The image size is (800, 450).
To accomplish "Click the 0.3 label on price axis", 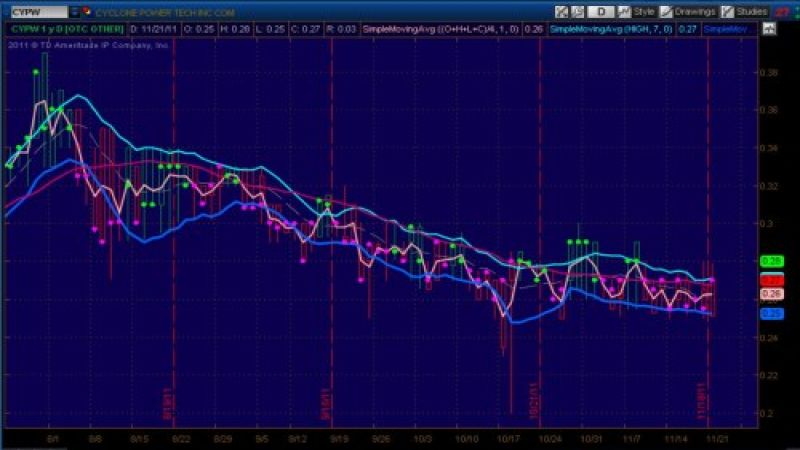I will point(766,223).
